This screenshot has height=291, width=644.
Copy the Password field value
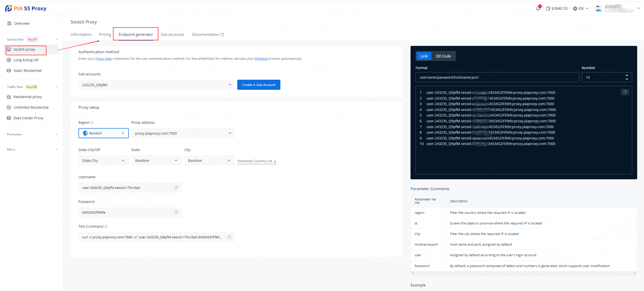(176, 212)
